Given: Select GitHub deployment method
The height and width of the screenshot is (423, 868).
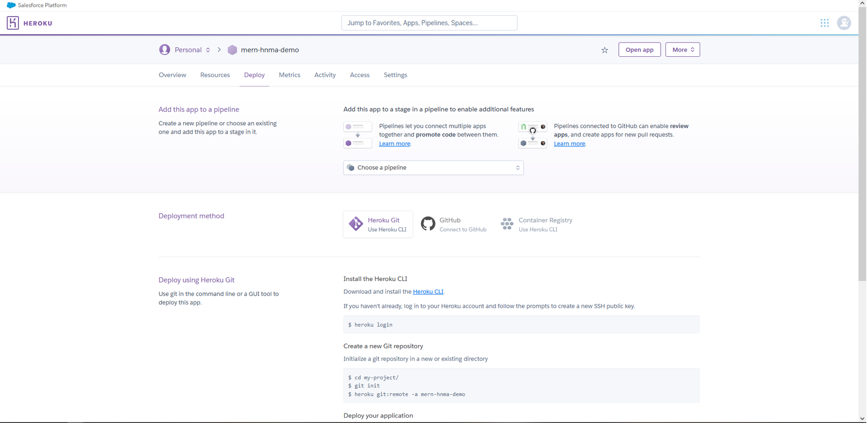Looking at the screenshot, I should pos(454,224).
